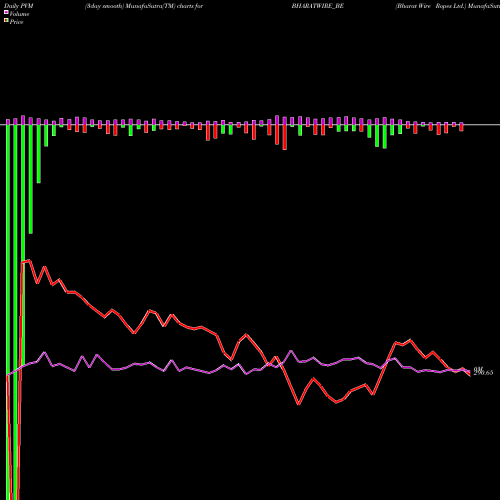The width and height of the screenshot is (500, 500).
Task: Click the Price legend label
Action: (x=16, y=22)
